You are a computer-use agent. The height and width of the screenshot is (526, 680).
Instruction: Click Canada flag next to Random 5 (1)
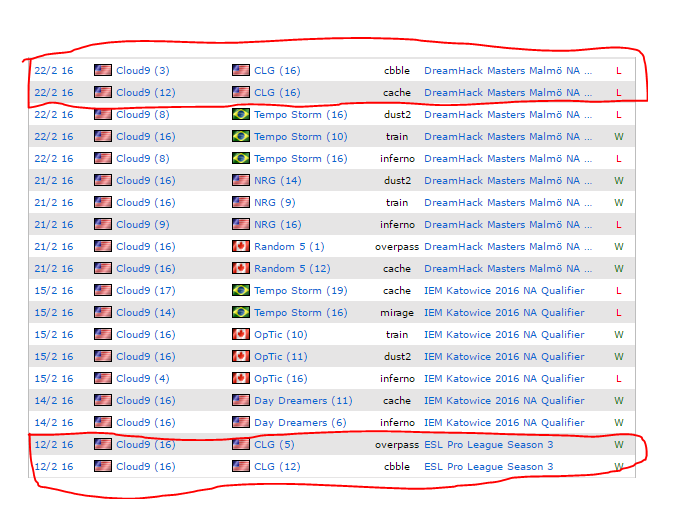[241, 246]
